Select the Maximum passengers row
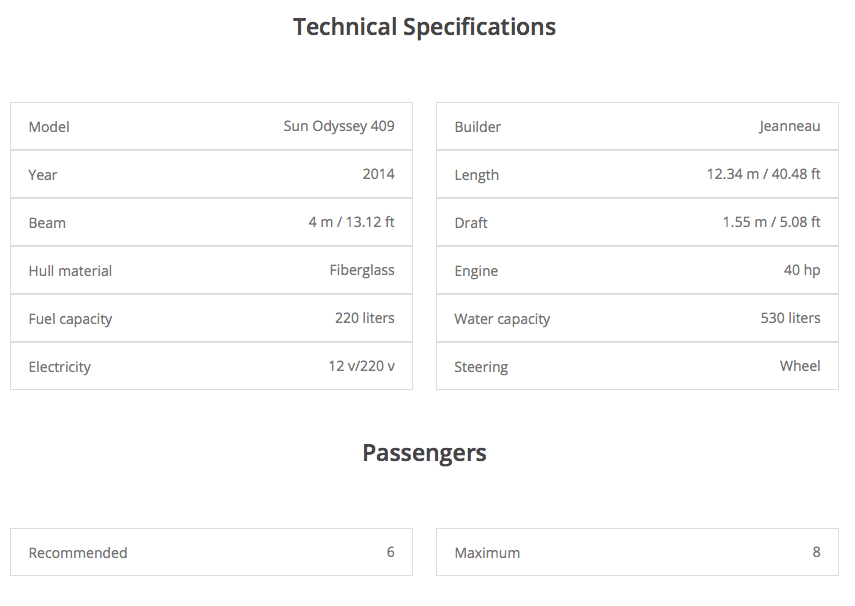The height and width of the screenshot is (606, 855). pos(637,552)
